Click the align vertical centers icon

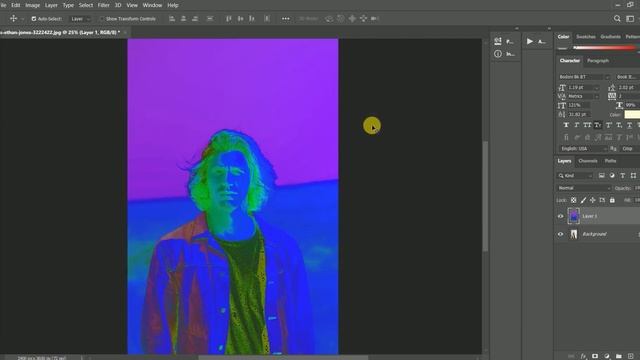[x=240, y=18]
